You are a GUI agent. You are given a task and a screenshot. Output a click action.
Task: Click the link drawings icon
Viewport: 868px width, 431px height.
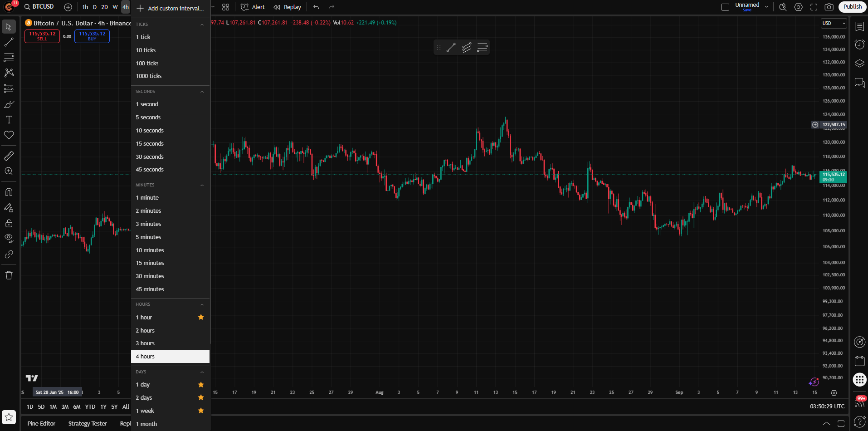[x=9, y=255]
